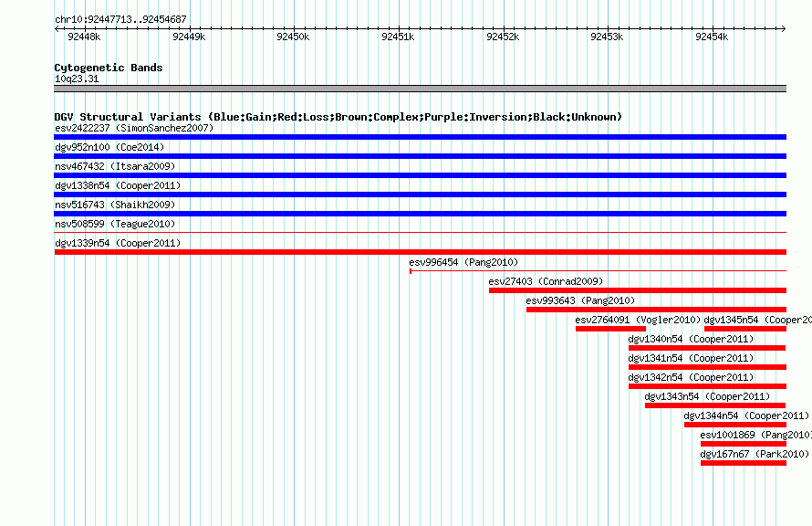This screenshot has width=812, height=526.
Task: Click the red dgv1341n54 loss bar
Action: click(x=707, y=367)
